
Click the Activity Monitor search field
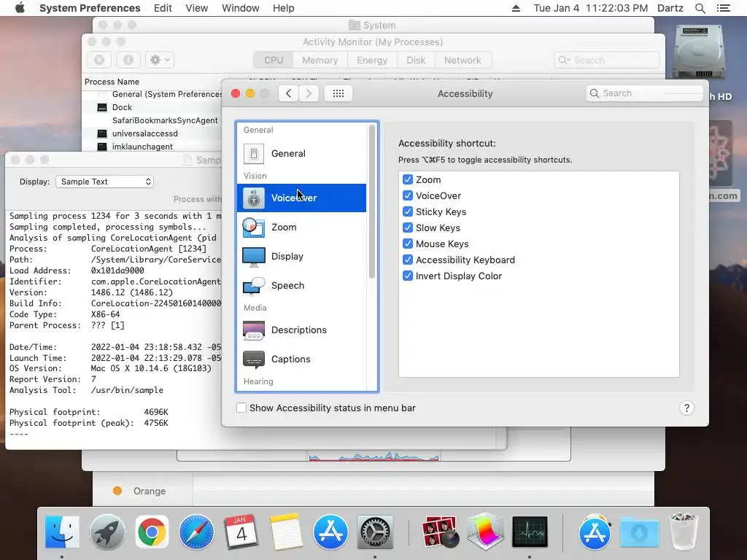tap(607, 60)
